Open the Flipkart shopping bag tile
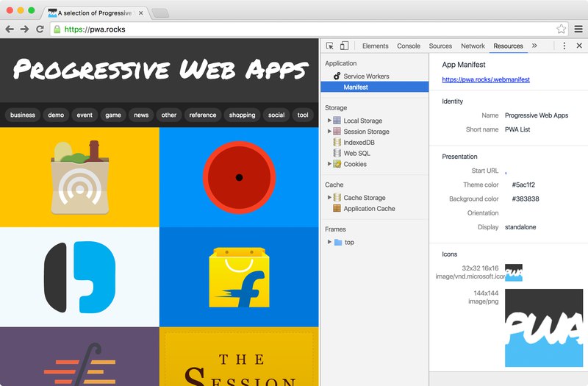This screenshot has height=386, width=588. click(239, 277)
